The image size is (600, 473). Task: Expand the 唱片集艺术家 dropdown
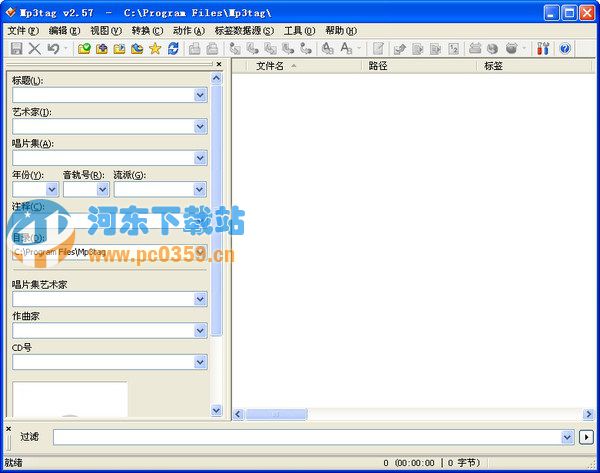tap(201, 299)
